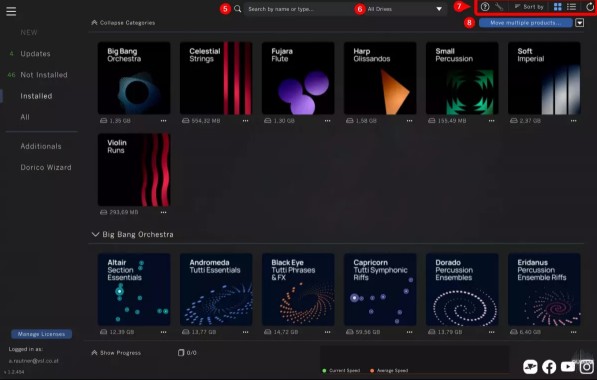Click Show Progress expander
The width and height of the screenshot is (597, 380).
coord(116,353)
